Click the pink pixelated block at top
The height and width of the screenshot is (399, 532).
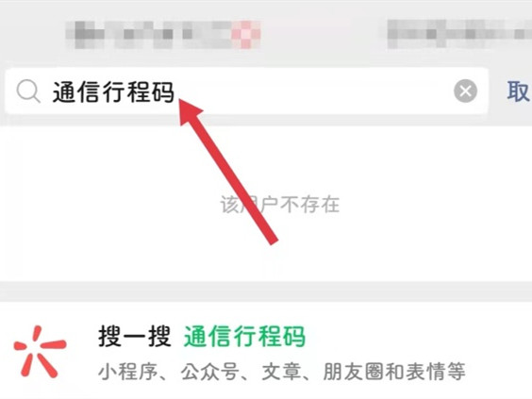[x=246, y=34]
